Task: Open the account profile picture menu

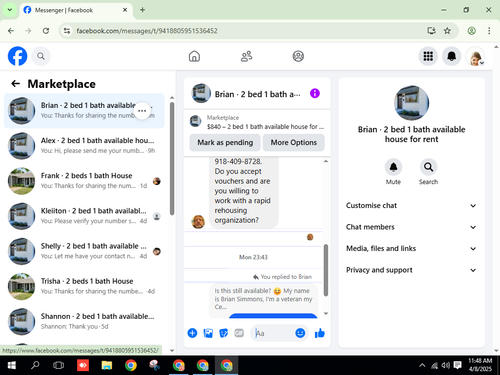Action: tap(475, 56)
